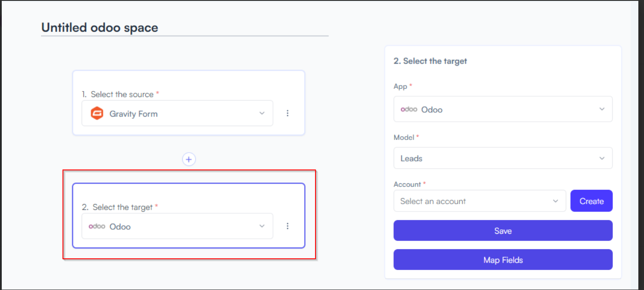Save the target configuration
Screen dimensions: 644x290
[503, 231]
